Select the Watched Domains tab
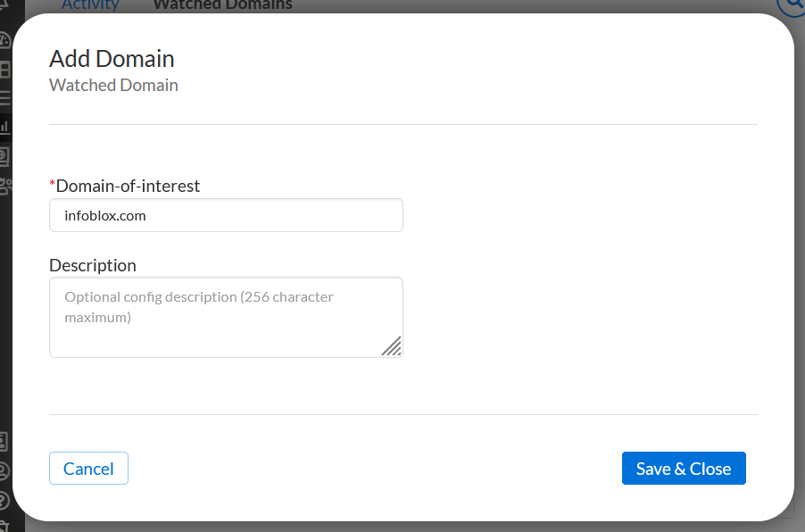 [222, 5]
